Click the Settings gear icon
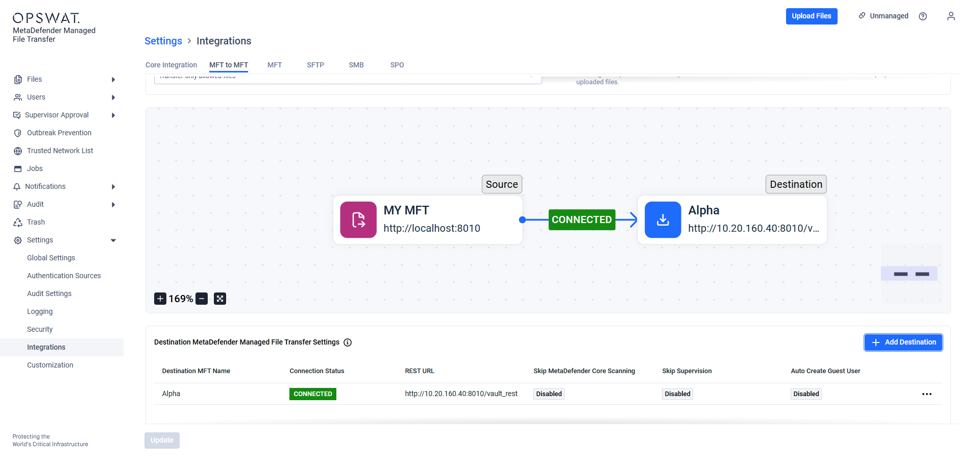This screenshot has width=980, height=465. click(x=18, y=240)
